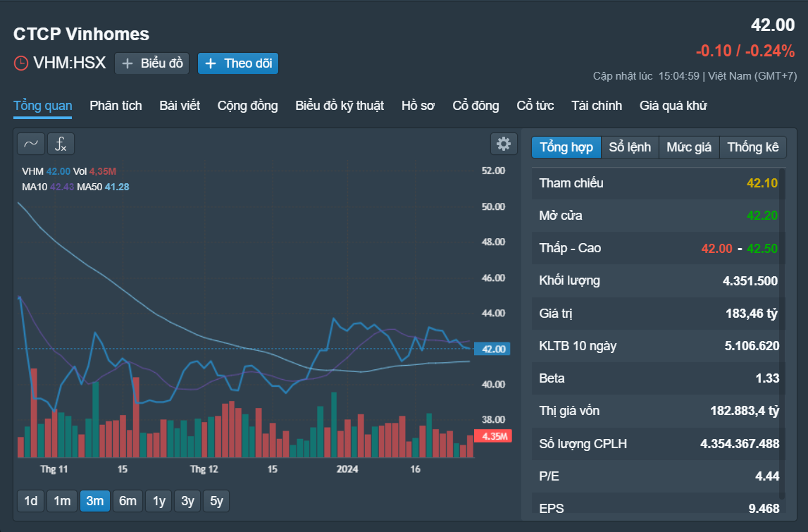The width and height of the screenshot is (808, 532).
Task: Change chart range to 1y
Action: coord(159,501)
